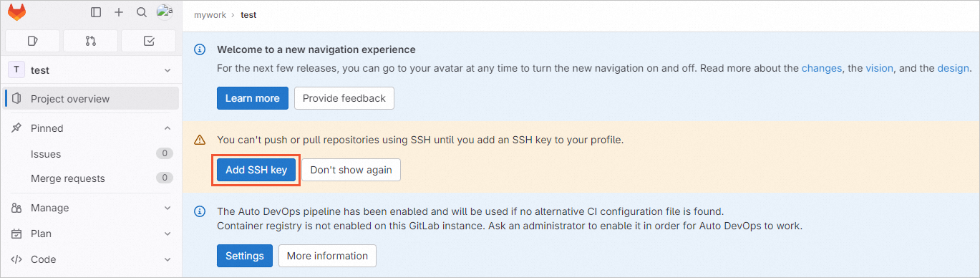Screen dimensions: 980x278
Task: Expand the Manage menu section
Action: click(91, 208)
